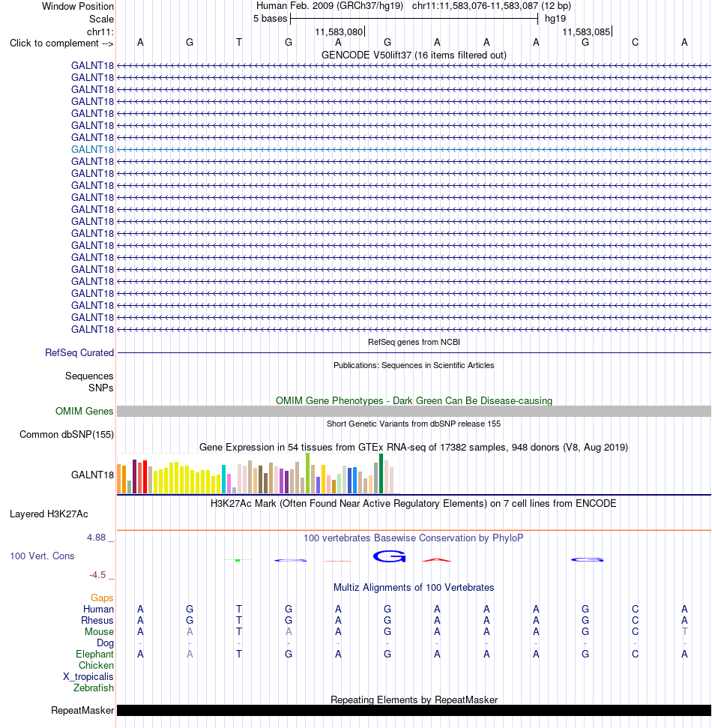
Task: Click the orange Gaps label
Action: click(102, 598)
